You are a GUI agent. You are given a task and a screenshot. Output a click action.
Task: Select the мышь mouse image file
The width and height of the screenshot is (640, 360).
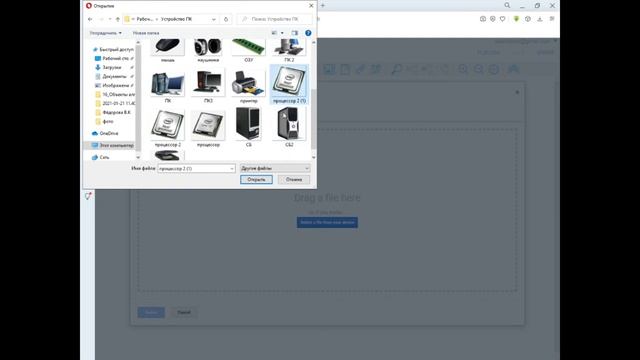(168, 50)
